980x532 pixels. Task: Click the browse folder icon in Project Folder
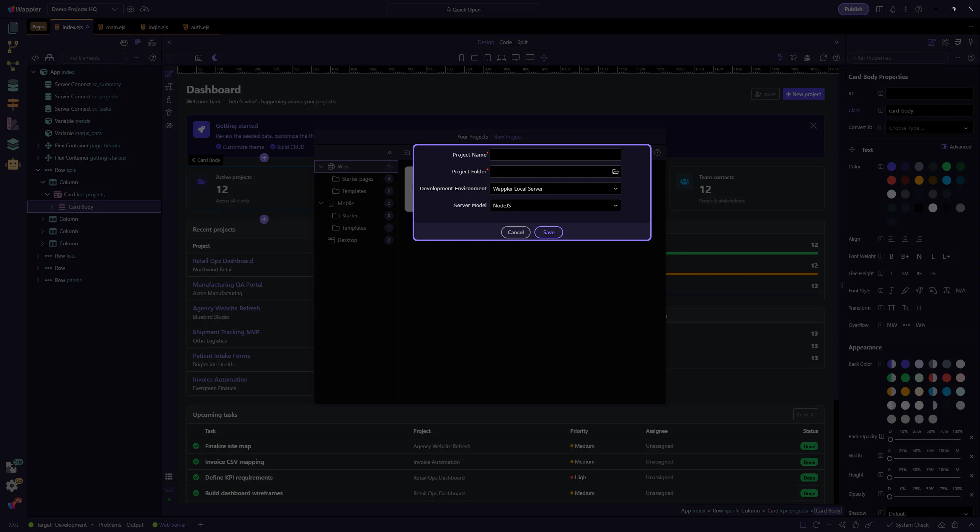tap(616, 171)
